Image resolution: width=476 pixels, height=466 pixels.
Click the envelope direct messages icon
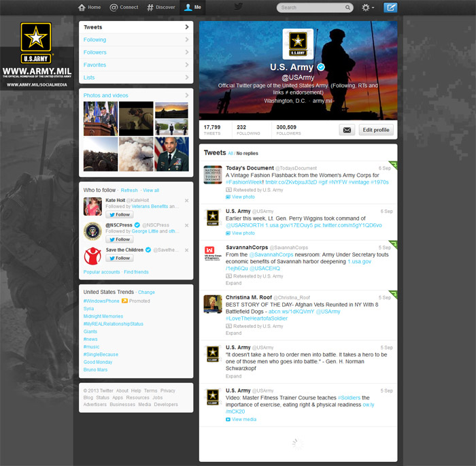pos(347,129)
